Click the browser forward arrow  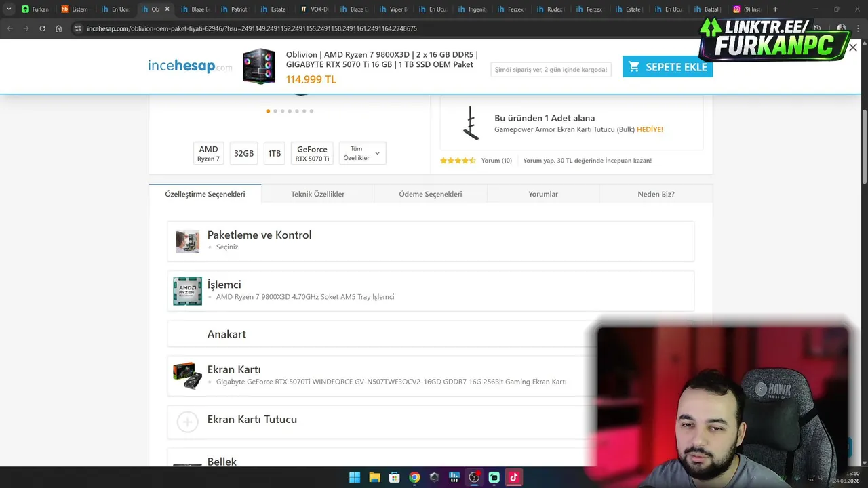tap(26, 28)
